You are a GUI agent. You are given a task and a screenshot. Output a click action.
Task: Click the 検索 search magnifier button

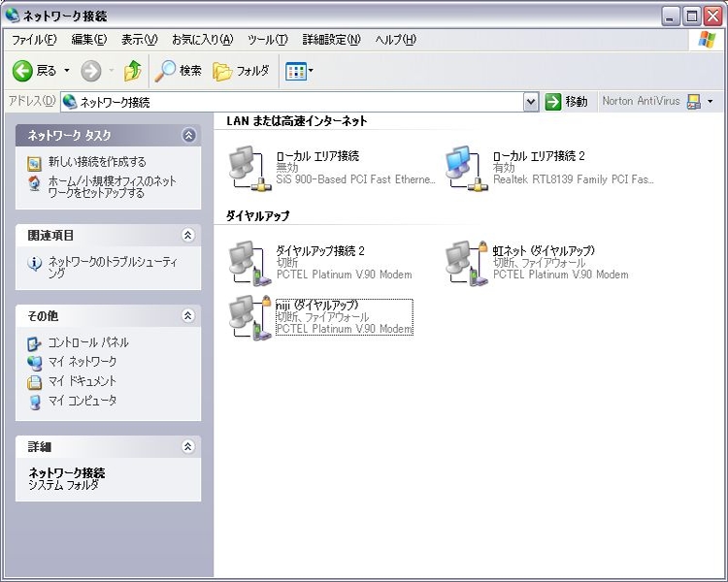pyautogui.click(x=178, y=71)
